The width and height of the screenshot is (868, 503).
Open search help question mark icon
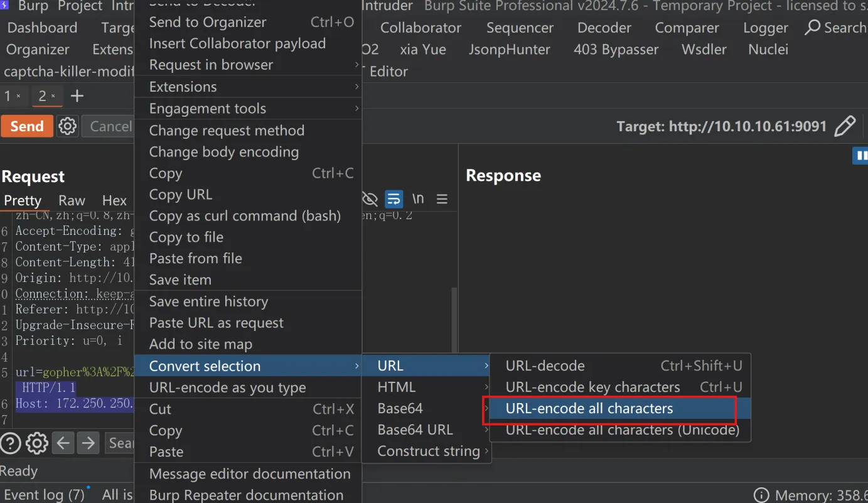coord(11,443)
